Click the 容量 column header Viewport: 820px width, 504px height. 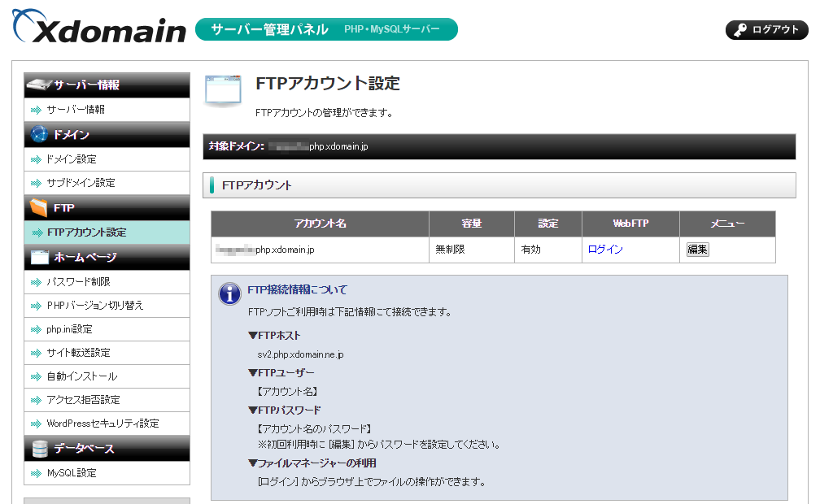pyautogui.click(x=472, y=224)
